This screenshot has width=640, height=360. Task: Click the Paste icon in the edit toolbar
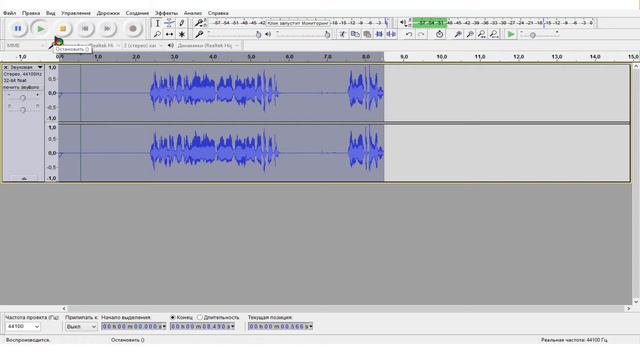point(367,34)
